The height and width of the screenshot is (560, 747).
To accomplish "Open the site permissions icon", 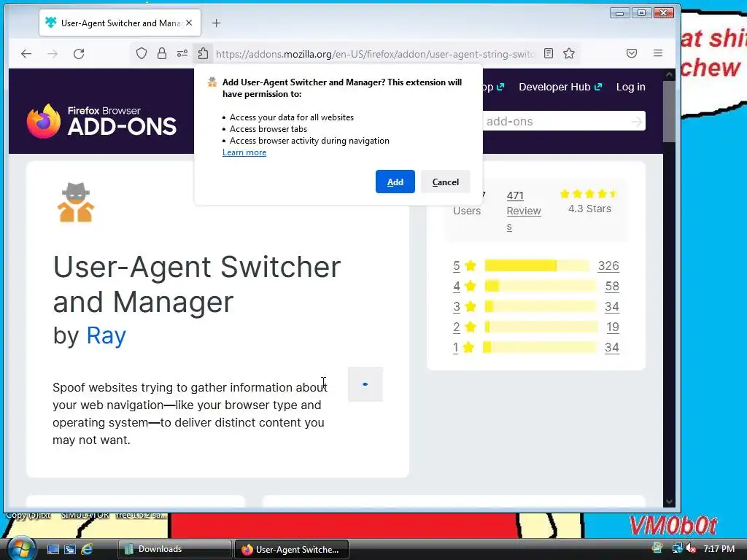I will [x=182, y=53].
